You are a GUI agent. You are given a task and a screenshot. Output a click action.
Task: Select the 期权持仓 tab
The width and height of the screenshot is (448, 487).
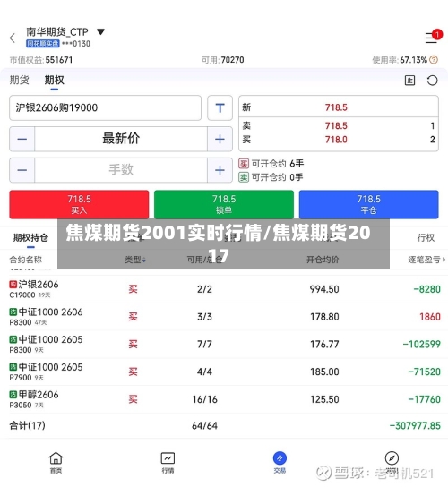coord(30,238)
